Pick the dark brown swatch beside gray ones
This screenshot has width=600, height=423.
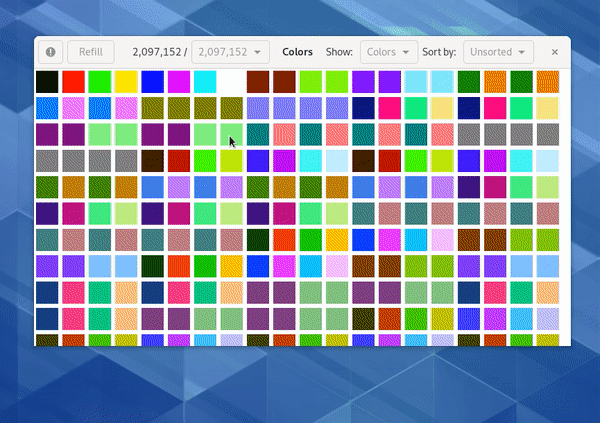click(153, 161)
